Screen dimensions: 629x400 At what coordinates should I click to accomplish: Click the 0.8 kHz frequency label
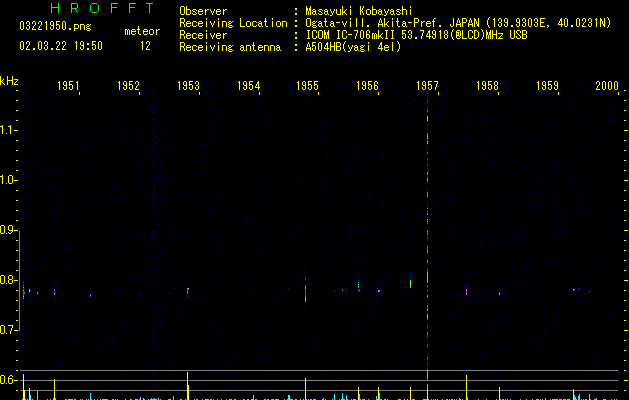pos(8,280)
